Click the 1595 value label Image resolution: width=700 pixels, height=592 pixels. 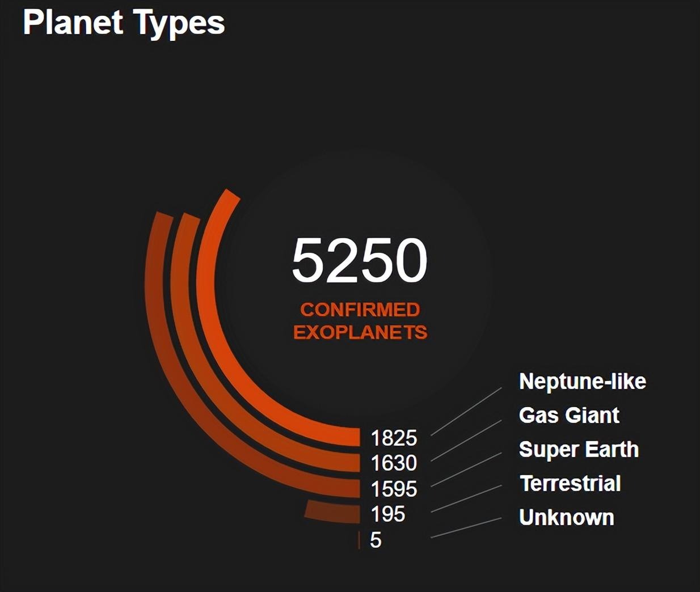point(394,489)
